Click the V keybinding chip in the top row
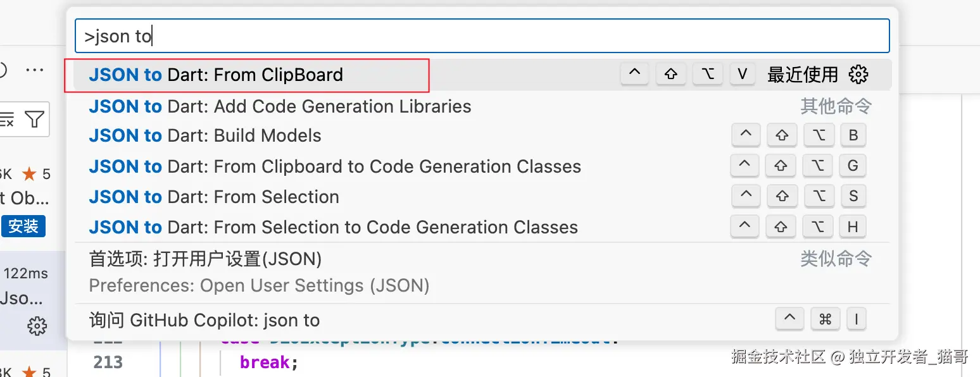The width and height of the screenshot is (980, 377). pos(742,73)
